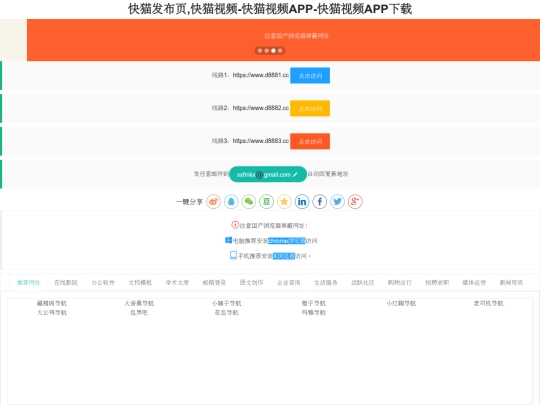Select the 邮箱登录 tab

click(x=214, y=283)
